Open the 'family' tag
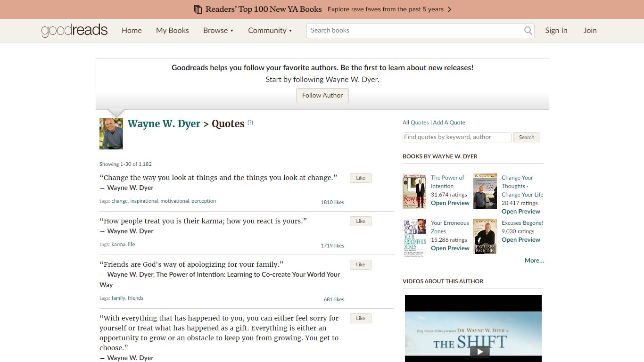The height and width of the screenshot is (362, 644). coord(118,298)
